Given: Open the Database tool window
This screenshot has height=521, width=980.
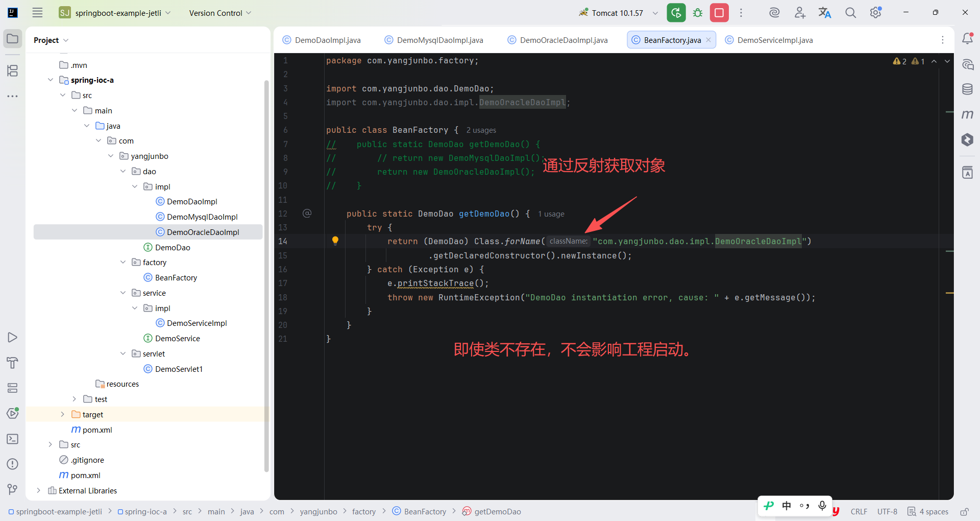Looking at the screenshot, I should click(x=967, y=89).
